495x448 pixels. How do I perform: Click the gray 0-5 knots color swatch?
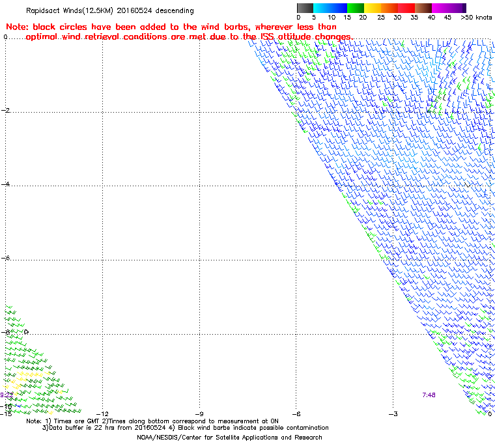(305, 8)
